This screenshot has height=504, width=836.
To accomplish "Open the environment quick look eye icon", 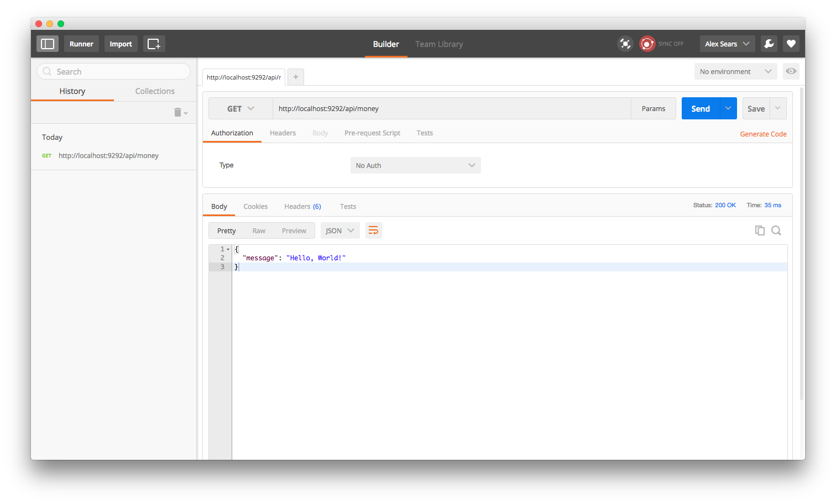I will 791,71.
